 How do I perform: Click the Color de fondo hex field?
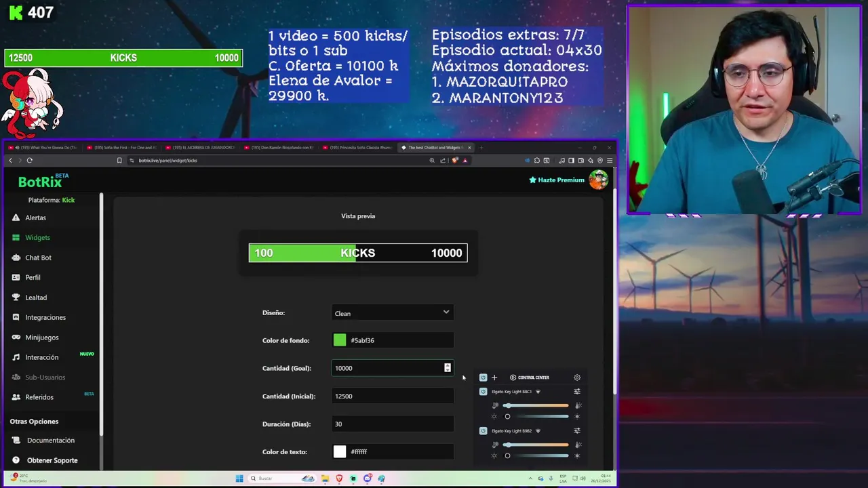[x=400, y=340]
